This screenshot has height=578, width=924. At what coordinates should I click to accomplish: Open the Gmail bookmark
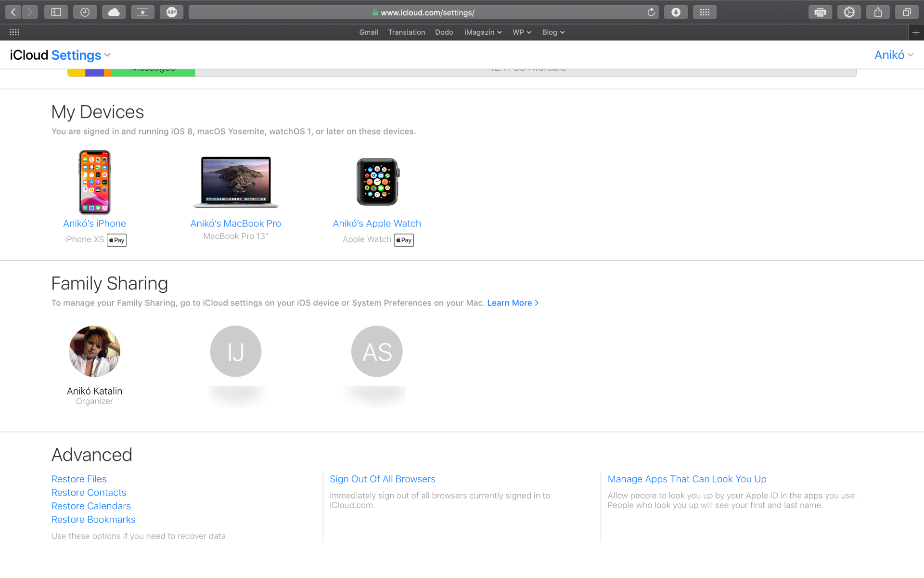click(369, 32)
